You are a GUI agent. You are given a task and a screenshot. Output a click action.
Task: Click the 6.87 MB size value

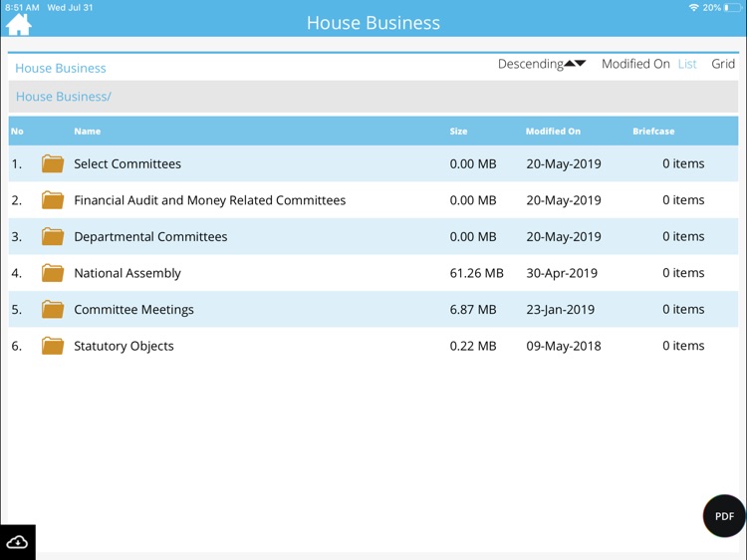[x=473, y=309]
